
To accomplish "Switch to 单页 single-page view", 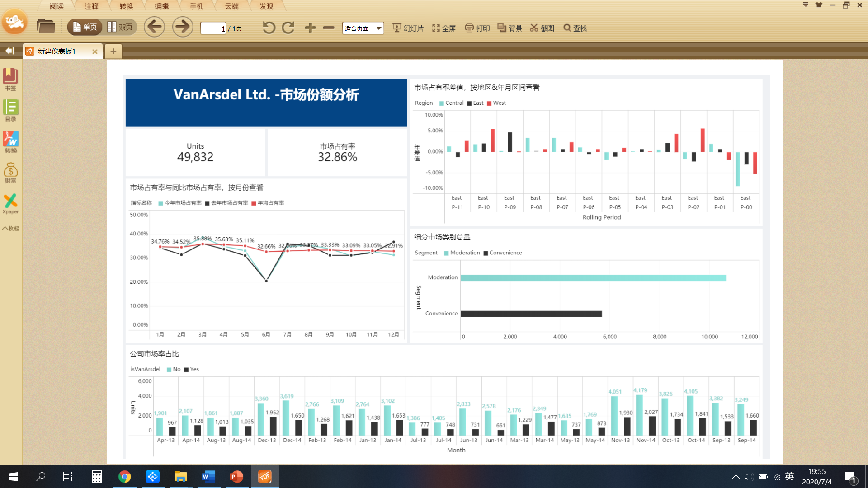I will pos(85,27).
